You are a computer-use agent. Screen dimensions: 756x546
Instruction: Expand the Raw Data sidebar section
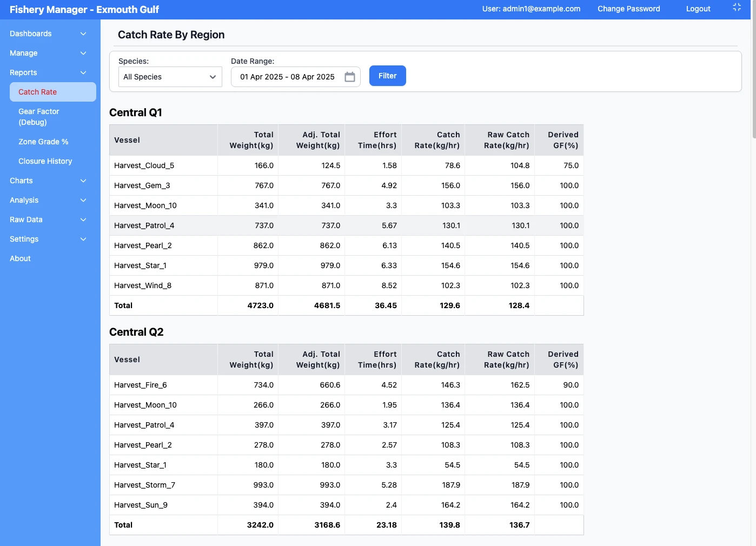[x=48, y=219]
